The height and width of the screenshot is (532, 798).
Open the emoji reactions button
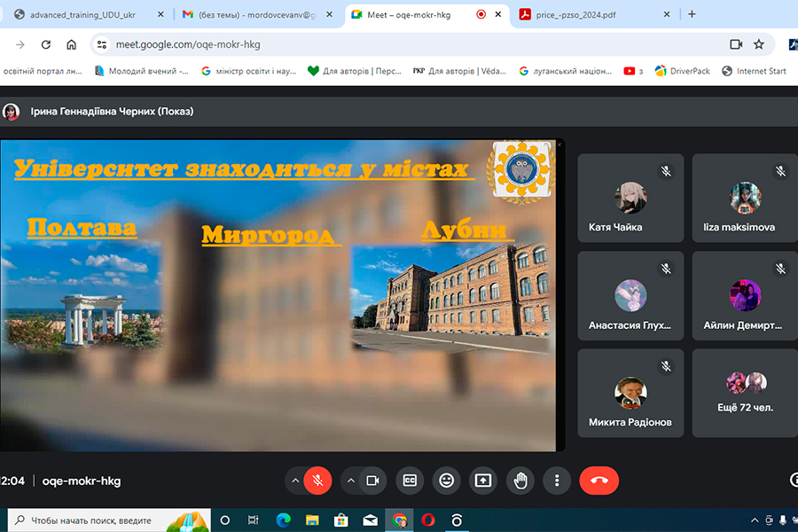[446, 481]
